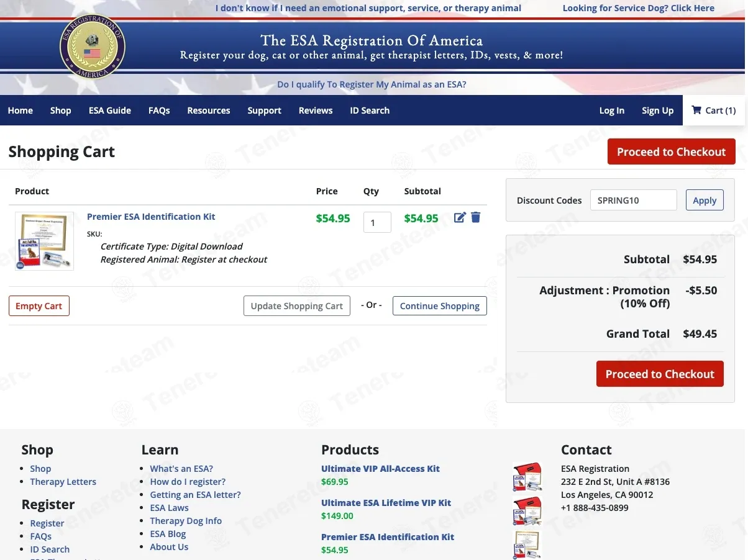Click Log In link
The image size is (748, 560).
coord(612,111)
